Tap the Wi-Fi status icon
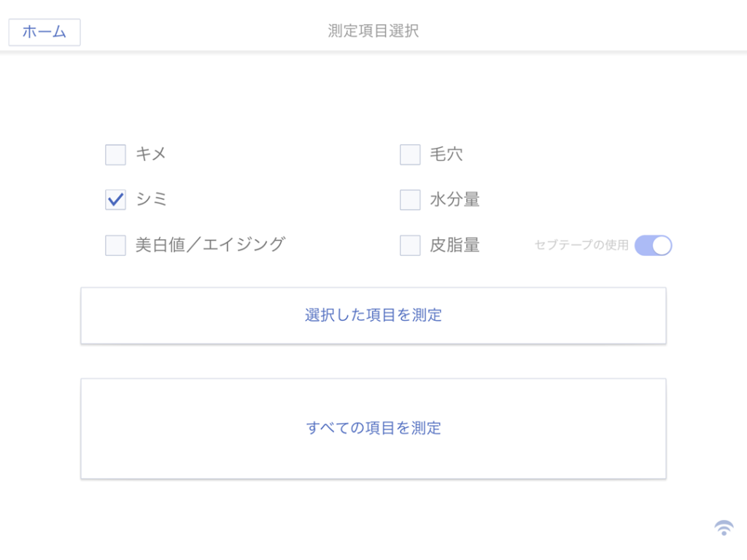 click(724, 528)
